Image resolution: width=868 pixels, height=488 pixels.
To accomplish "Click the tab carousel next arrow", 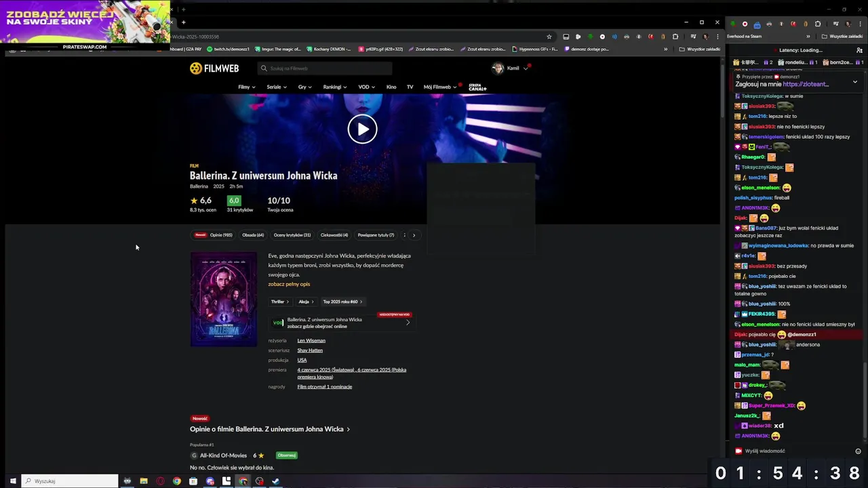I will [x=414, y=235].
